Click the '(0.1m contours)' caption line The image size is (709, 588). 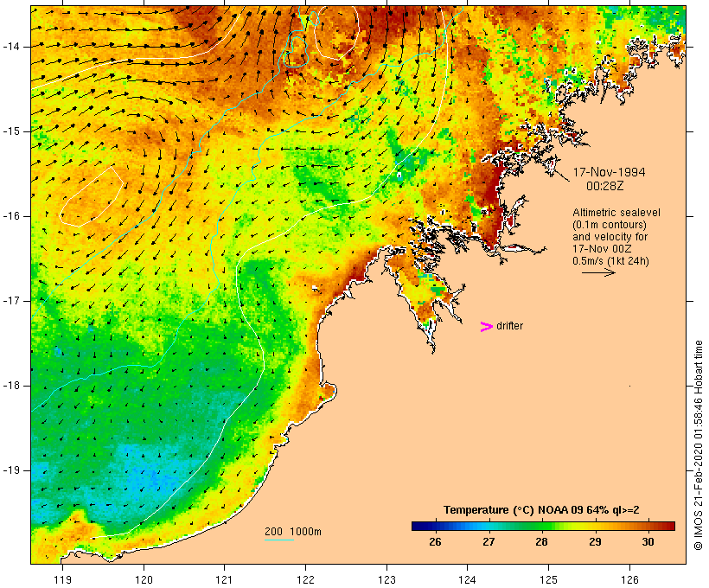tap(610, 225)
